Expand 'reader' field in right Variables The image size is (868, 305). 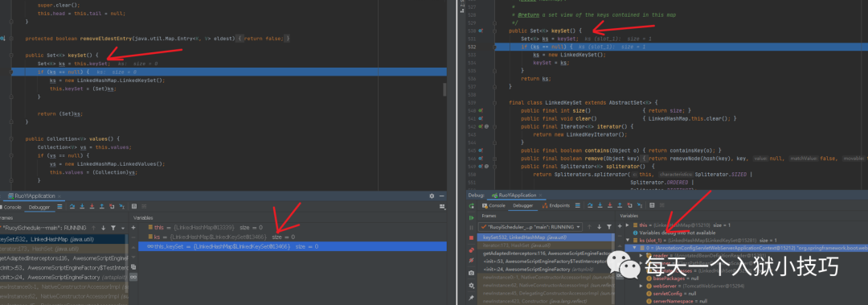tap(641, 256)
